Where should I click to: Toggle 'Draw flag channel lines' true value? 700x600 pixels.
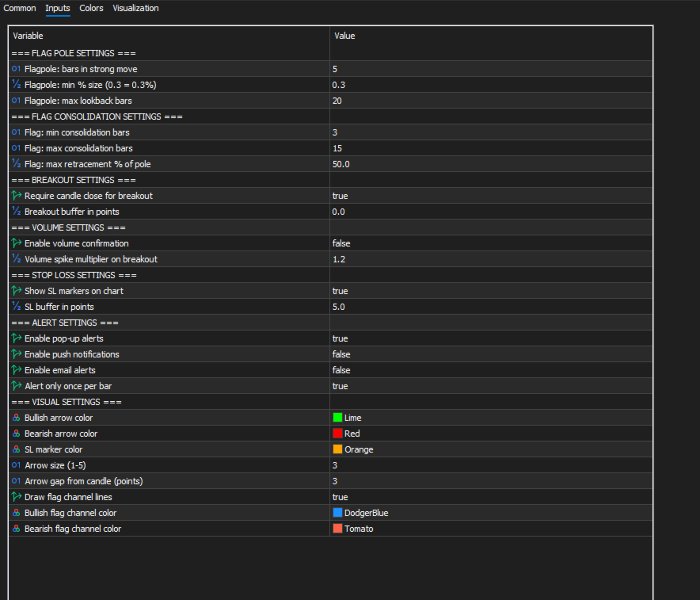(340, 497)
